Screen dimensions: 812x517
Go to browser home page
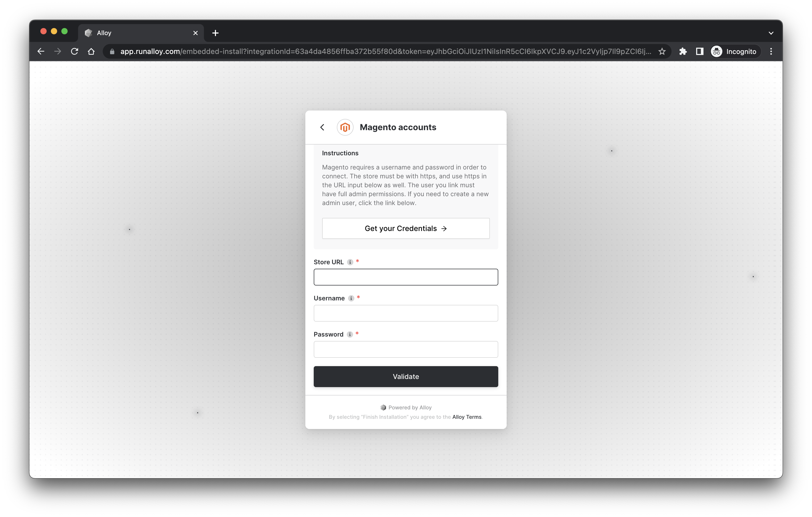pyautogui.click(x=91, y=51)
